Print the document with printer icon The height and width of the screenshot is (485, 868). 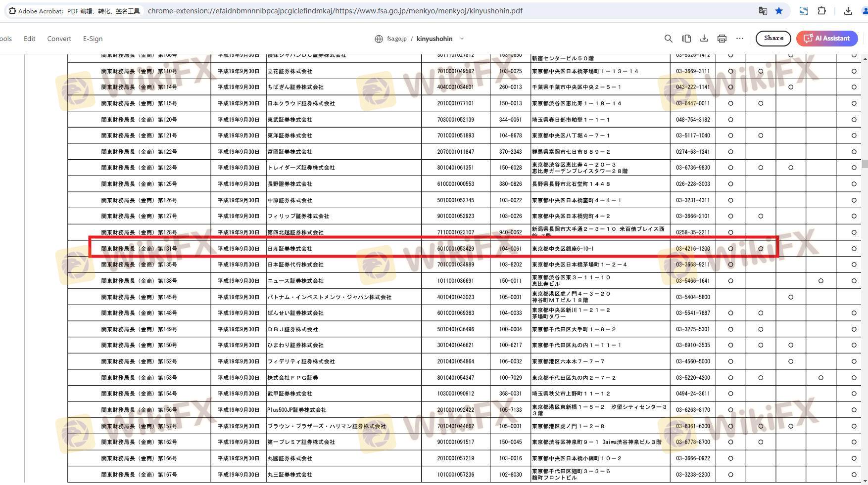722,39
